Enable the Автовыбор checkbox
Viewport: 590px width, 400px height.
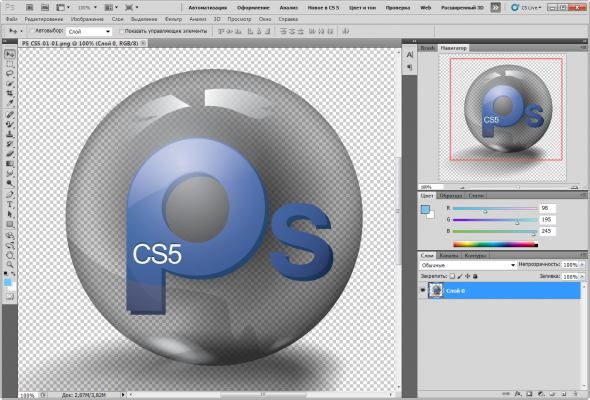click(x=32, y=31)
